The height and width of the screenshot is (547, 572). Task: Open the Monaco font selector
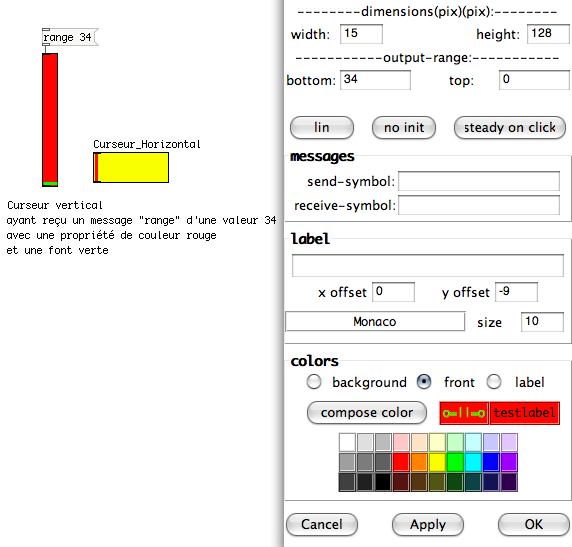click(x=375, y=321)
